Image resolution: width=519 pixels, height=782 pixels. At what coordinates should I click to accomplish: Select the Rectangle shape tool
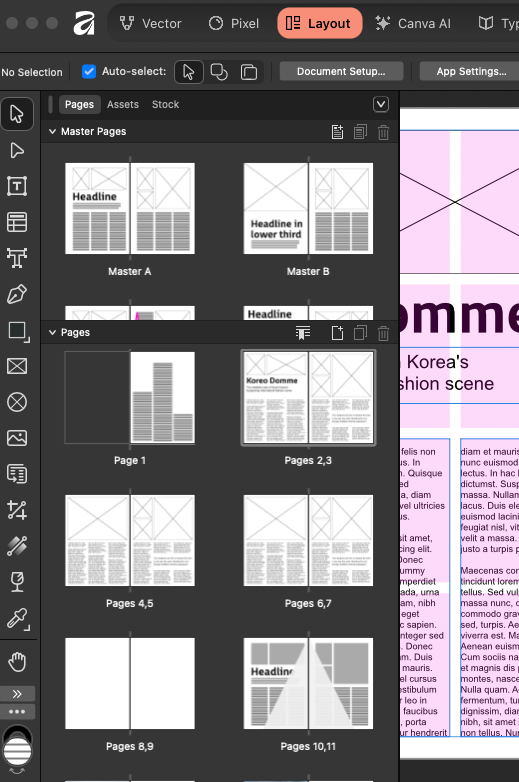click(x=17, y=331)
